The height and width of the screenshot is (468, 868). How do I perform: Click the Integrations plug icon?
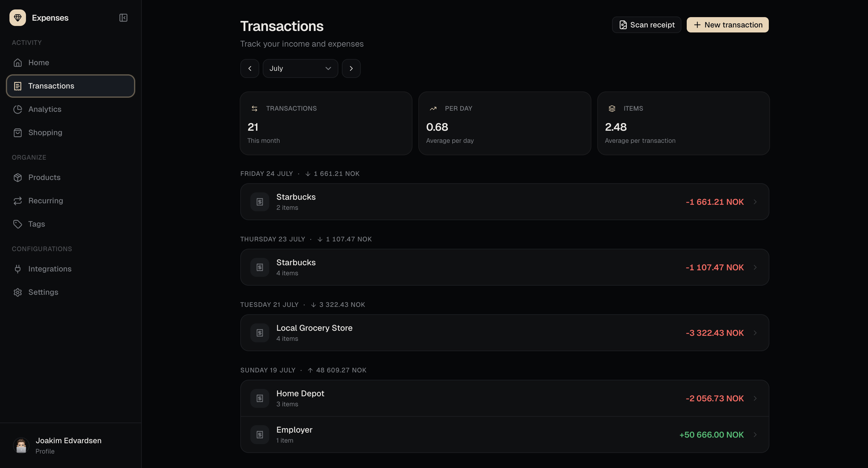17,269
